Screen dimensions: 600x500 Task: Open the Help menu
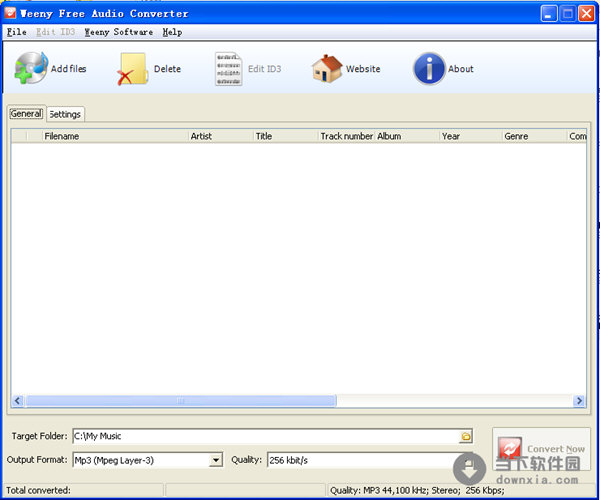click(x=172, y=32)
